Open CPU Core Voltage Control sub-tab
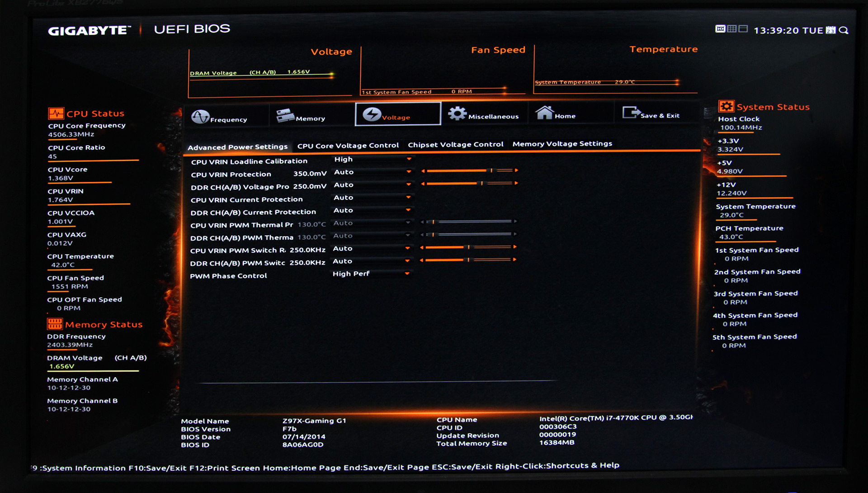Viewport: 868px width, 493px height. point(348,146)
